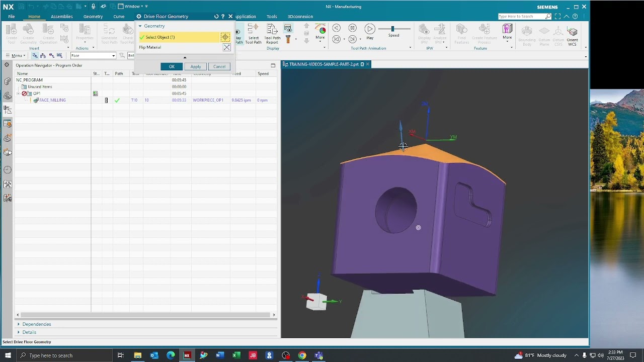Reset the Drive Floor Geometry dialog
Image resolution: width=644 pixels, height=362 pixels.
216,17
